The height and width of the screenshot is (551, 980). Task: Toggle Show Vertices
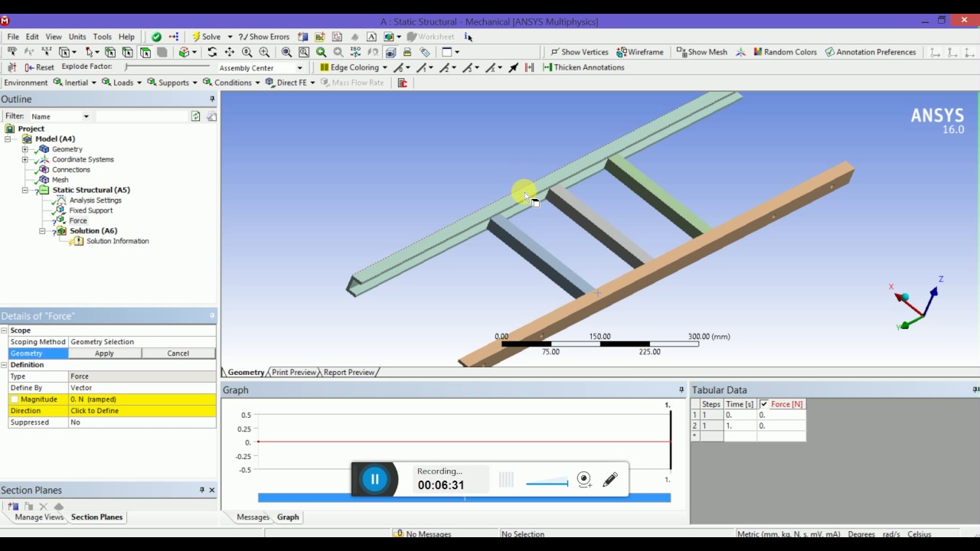click(579, 52)
